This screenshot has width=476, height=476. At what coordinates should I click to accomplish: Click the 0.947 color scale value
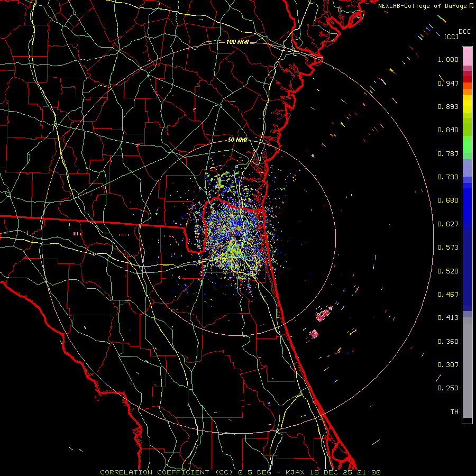pos(448,83)
